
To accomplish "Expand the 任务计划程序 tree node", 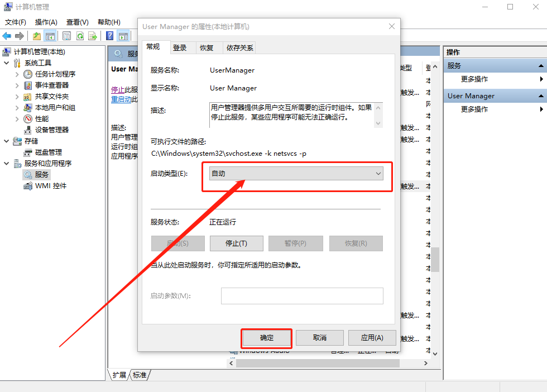I will [x=17, y=74].
